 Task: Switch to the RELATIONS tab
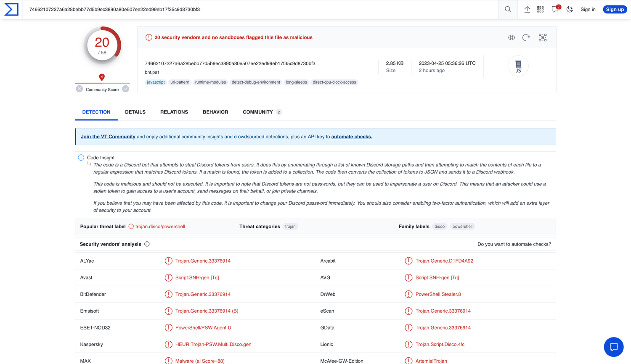click(x=174, y=112)
